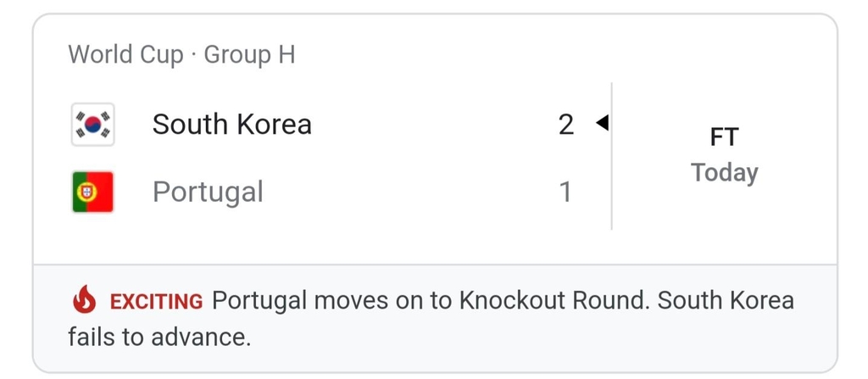The image size is (868, 379).
Task: Open World Cup Group H header
Action: [x=181, y=55]
